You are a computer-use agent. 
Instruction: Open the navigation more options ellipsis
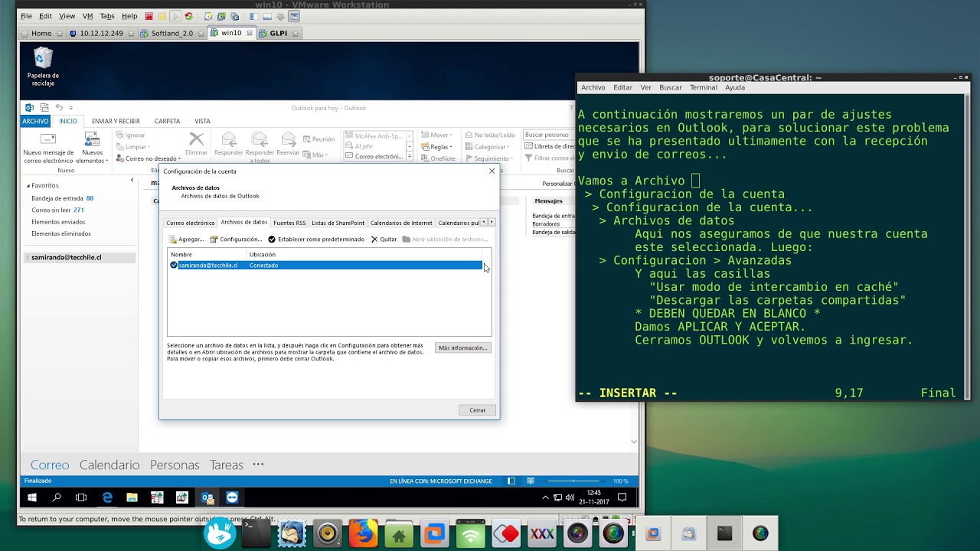click(258, 464)
